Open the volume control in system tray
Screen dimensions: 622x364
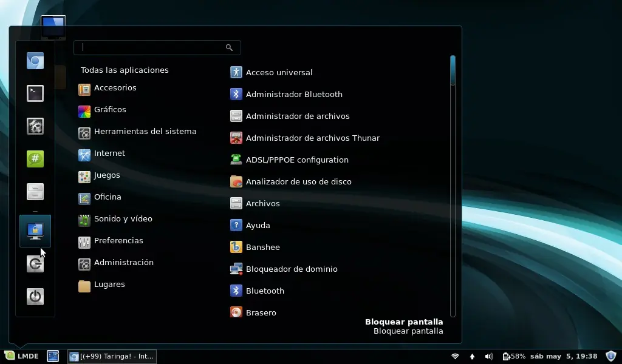pos(489,356)
